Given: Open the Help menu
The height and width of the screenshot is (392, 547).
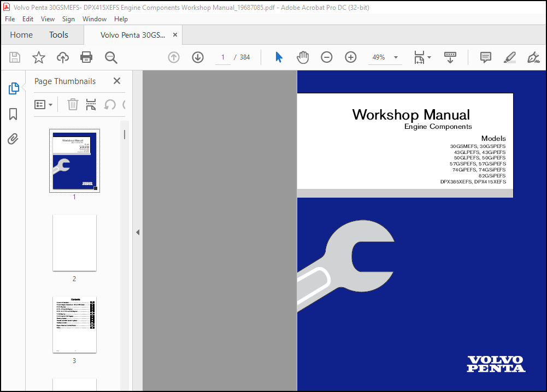Looking at the screenshot, I should (121, 19).
